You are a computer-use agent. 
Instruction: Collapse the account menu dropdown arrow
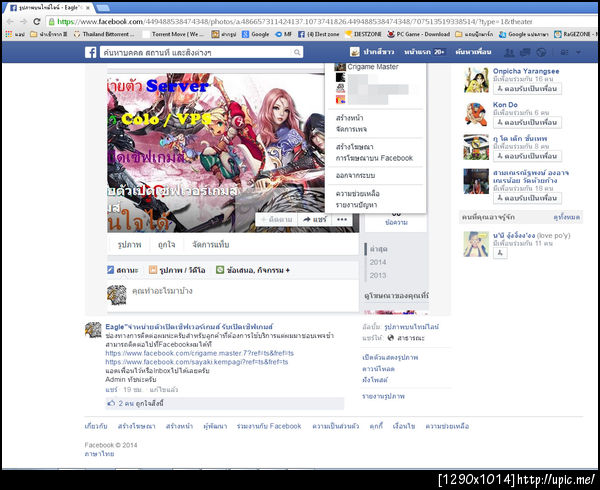click(x=579, y=52)
